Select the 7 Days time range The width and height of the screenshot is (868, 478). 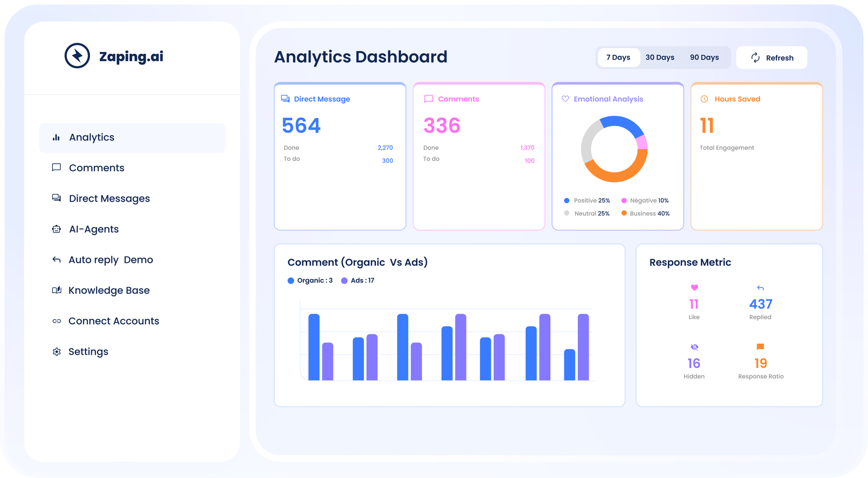[618, 57]
